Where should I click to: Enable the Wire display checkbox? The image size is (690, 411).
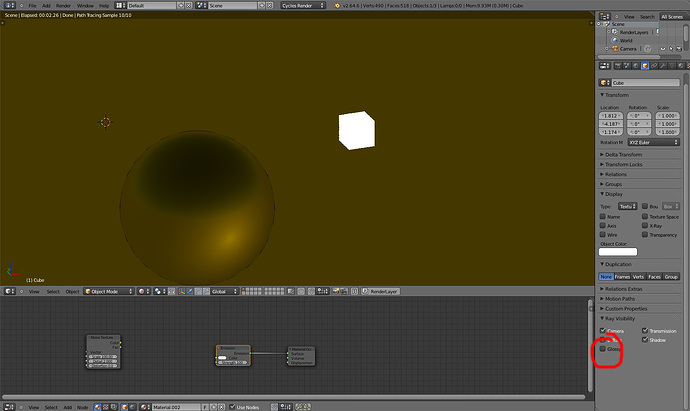602,235
